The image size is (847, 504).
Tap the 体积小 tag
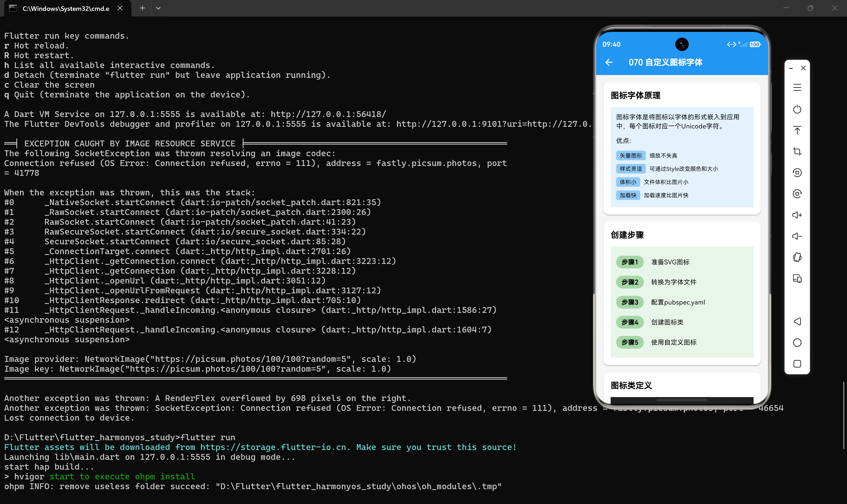tap(628, 182)
